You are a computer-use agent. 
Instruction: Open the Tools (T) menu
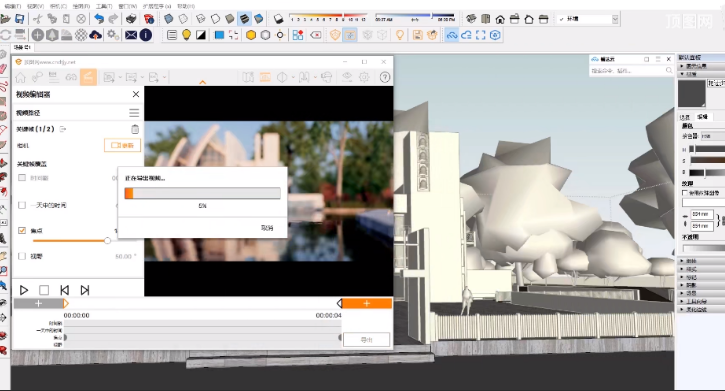coord(104,6)
